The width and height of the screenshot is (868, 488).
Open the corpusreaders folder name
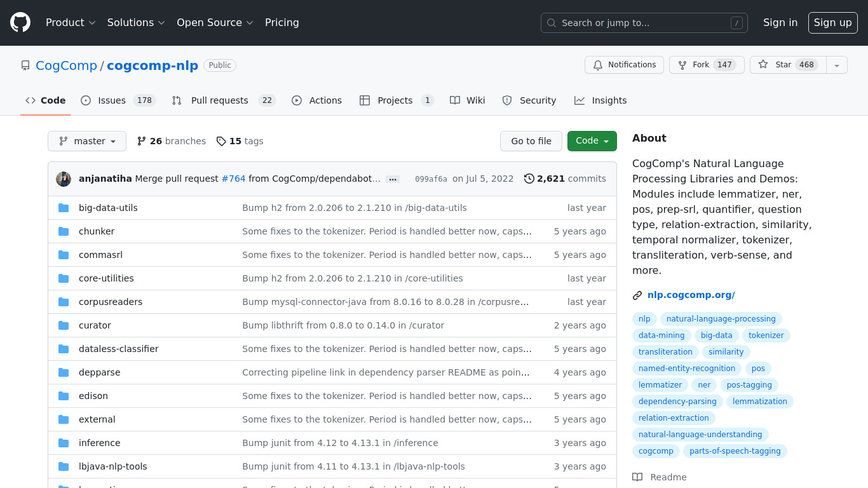(x=111, y=302)
